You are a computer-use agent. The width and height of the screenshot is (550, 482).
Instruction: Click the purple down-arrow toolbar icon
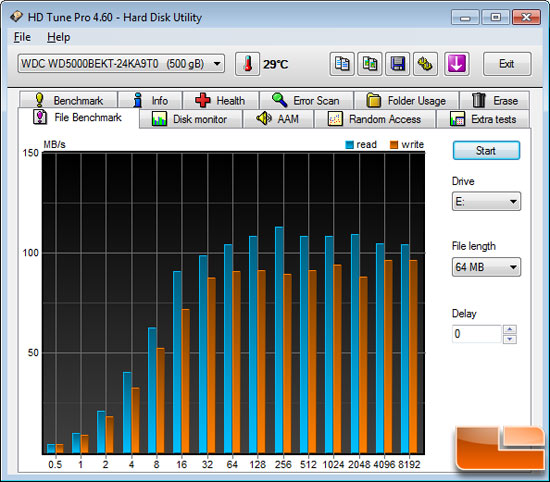coord(456,64)
